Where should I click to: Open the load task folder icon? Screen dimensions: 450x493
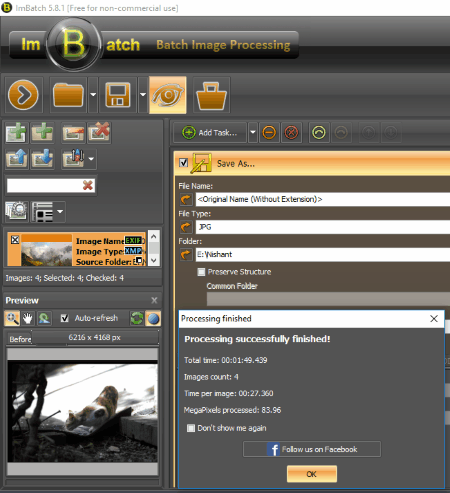tap(68, 95)
